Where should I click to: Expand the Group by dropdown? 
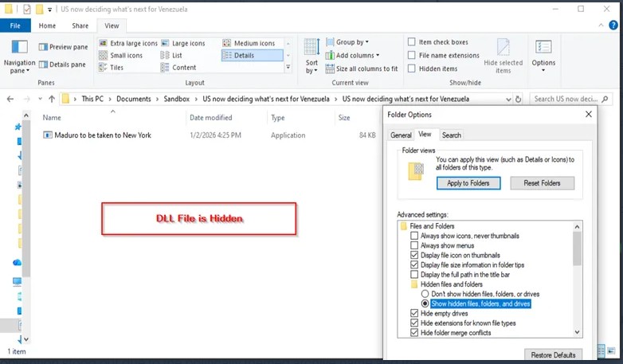tap(350, 42)
